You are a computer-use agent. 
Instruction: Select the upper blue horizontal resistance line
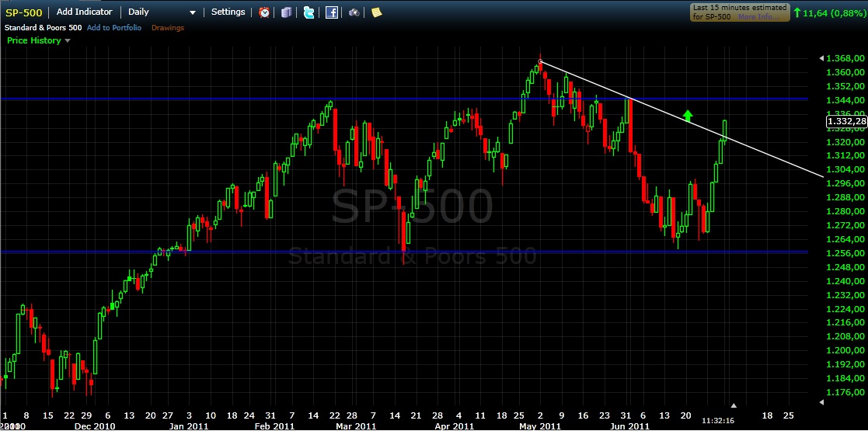[x=404, y=99]
